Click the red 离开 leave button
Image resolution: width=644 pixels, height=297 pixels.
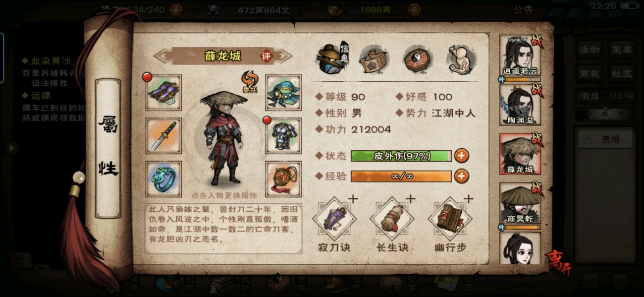(558, 262)
